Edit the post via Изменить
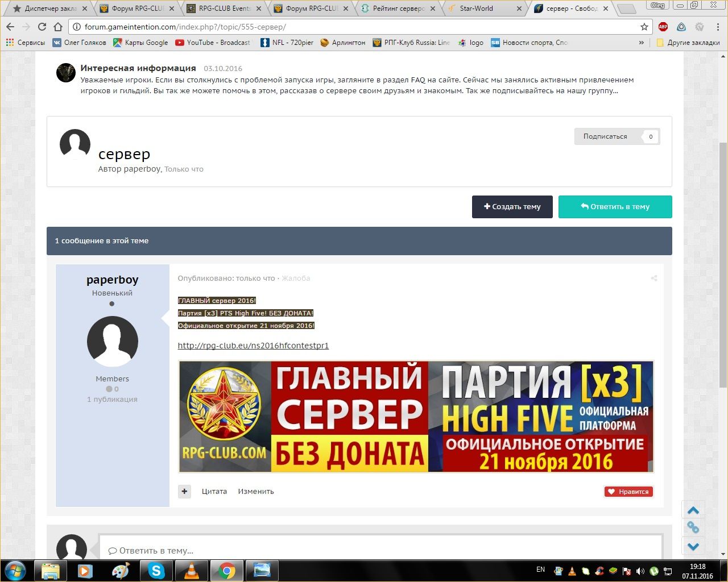The width and height of the screenshot is (728, 582). [x=256, y=492]
